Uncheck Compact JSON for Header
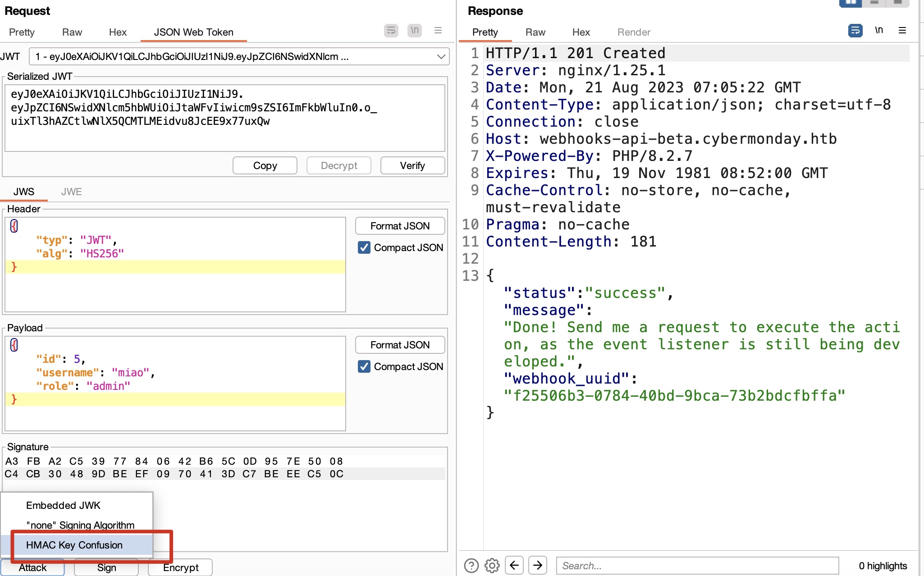The width and height of the screenshot is (924, 576). (x=364, y=247)
